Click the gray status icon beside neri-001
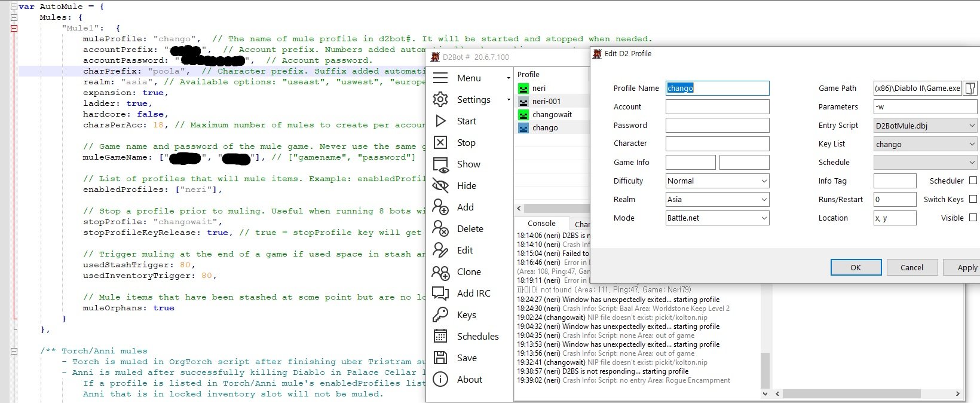Image resolution: width=980 pixels, height=403 pixels. click(523, 102)
